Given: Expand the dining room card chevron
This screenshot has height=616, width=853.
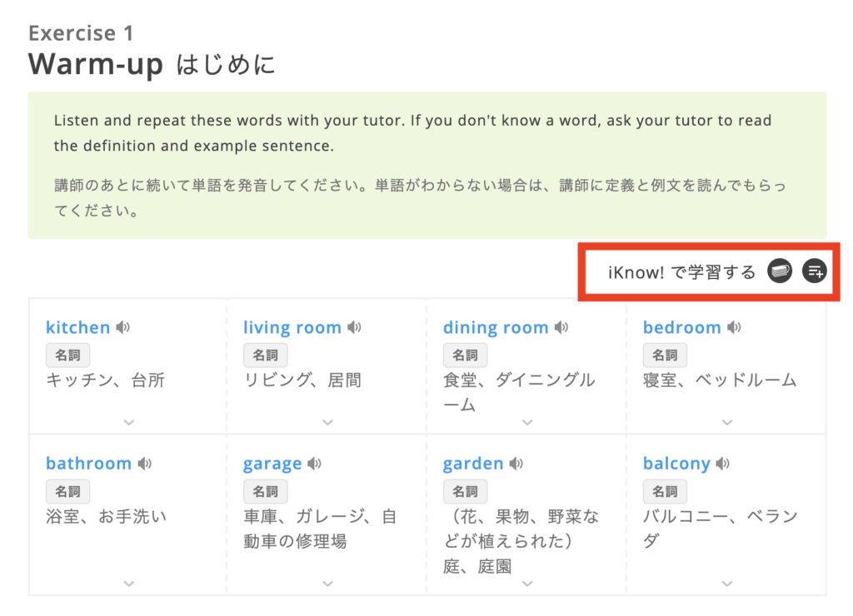Looking at the screenshot, I should (x=527, y=422).
